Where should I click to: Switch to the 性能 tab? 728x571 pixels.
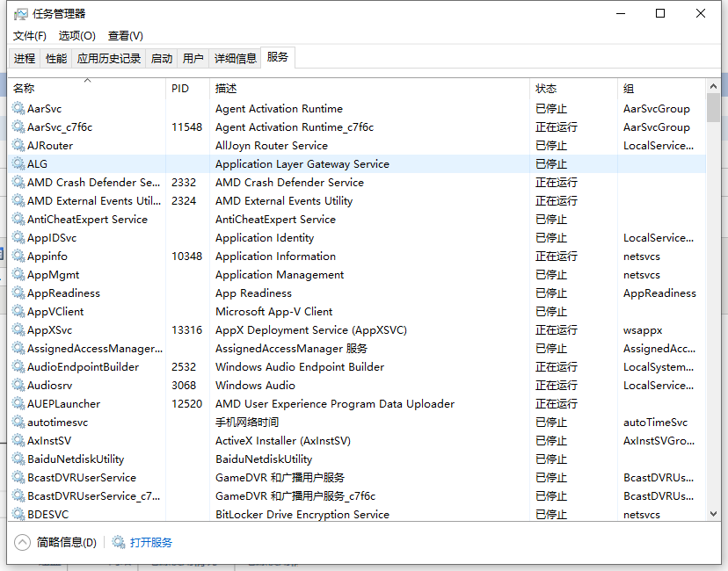tap(56, 59)
